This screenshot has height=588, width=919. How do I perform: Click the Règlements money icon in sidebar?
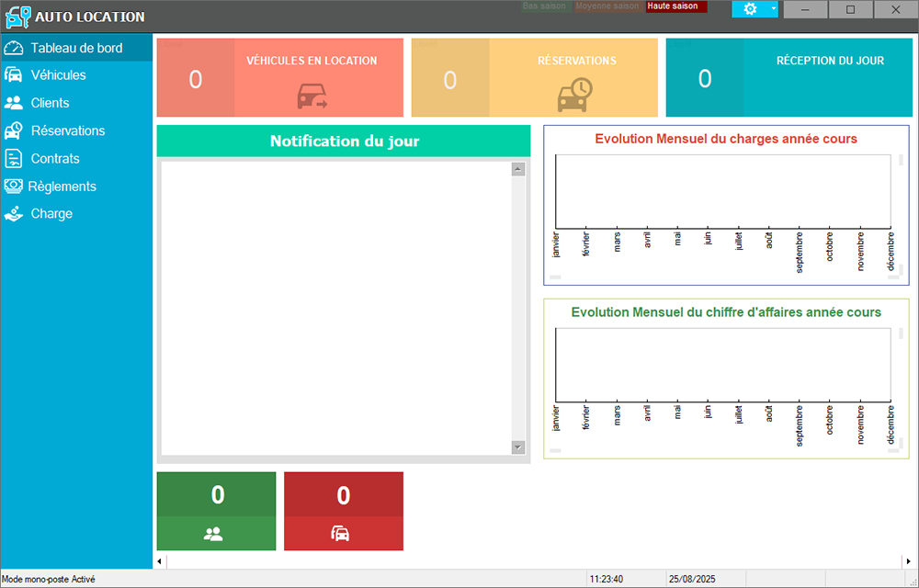click(x=14, y=186)
